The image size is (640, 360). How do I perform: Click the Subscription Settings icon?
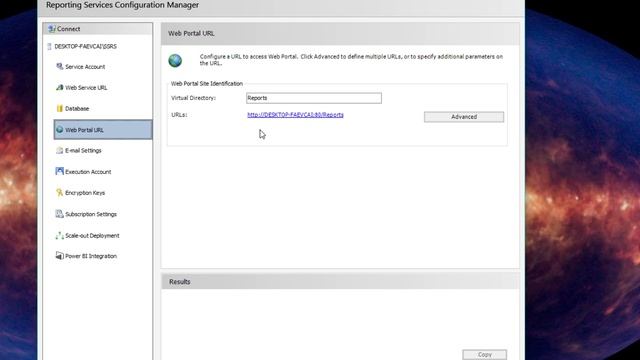(60, 214)
